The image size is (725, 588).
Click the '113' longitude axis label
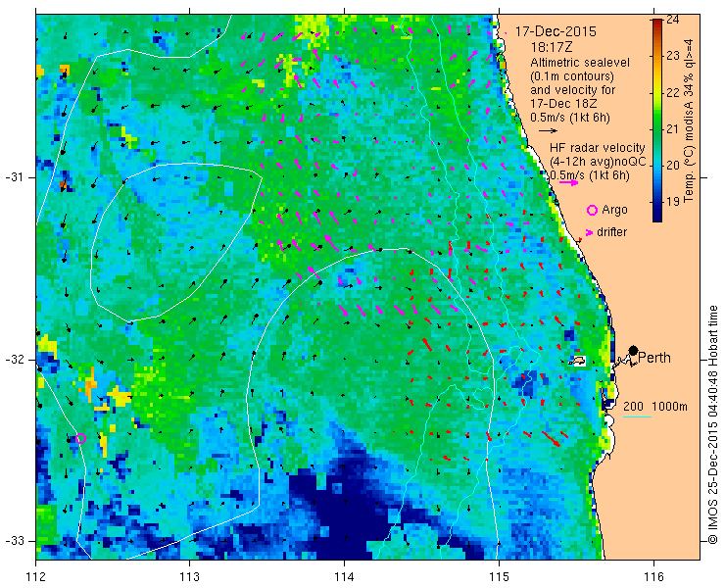pyautogui.click(x=189, y=577)
